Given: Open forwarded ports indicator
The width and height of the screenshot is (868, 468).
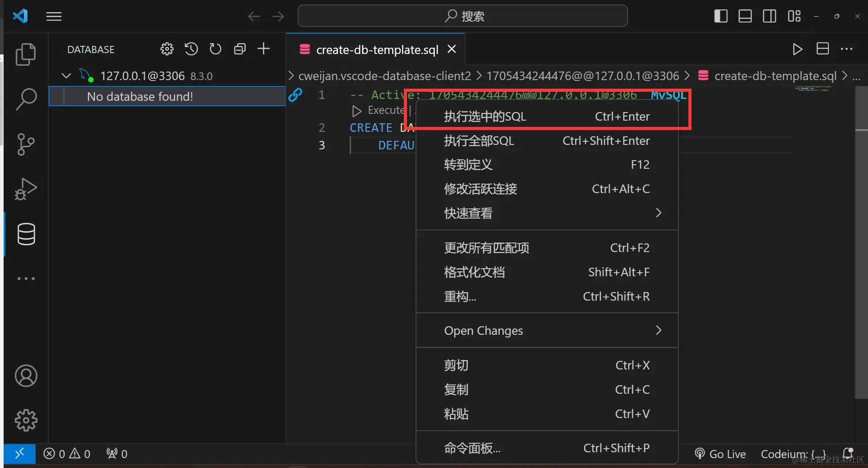Looking at the screenshot, I should coord(117,454).
